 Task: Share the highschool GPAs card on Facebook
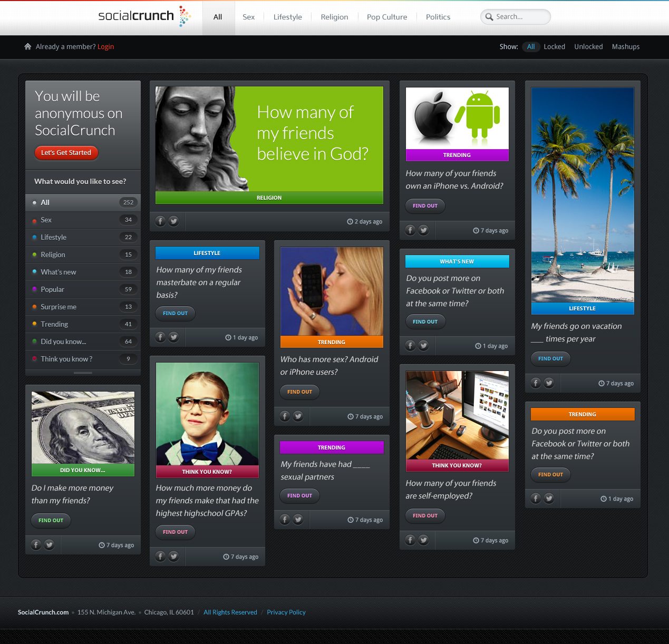click(161, 557)
